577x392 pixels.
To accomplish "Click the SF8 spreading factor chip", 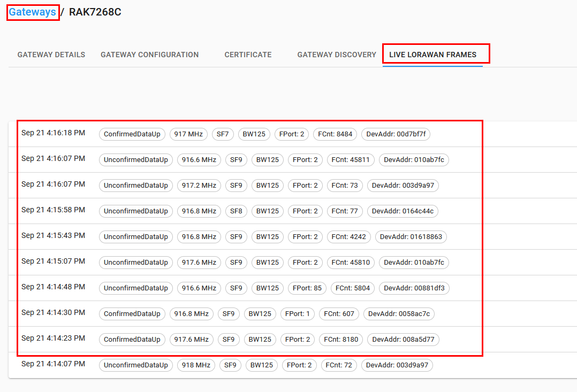I will (x=236, y=211).
